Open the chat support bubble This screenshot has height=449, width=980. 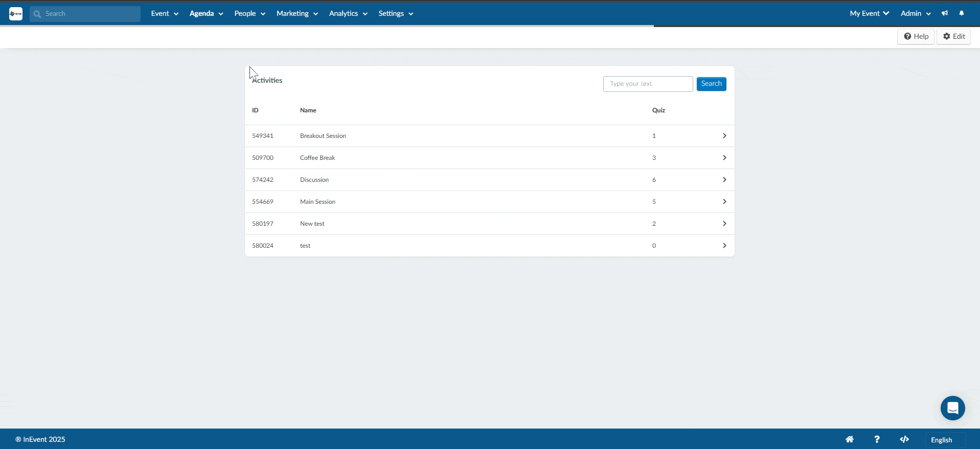click(953, 408)
